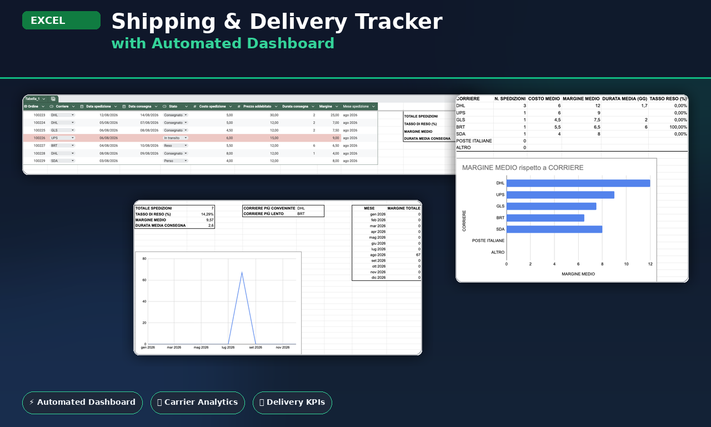Open Mese spedizione column filter arrow
Viewport: 711px width, 427px height.
[x=373, y=107]
